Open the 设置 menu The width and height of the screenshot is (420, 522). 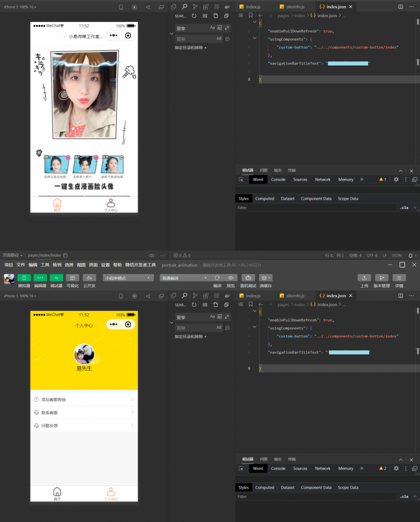(105, 265)
